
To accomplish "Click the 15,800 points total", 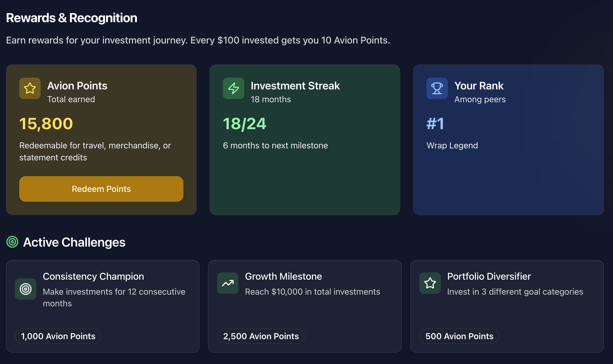I will coord(46,124).
